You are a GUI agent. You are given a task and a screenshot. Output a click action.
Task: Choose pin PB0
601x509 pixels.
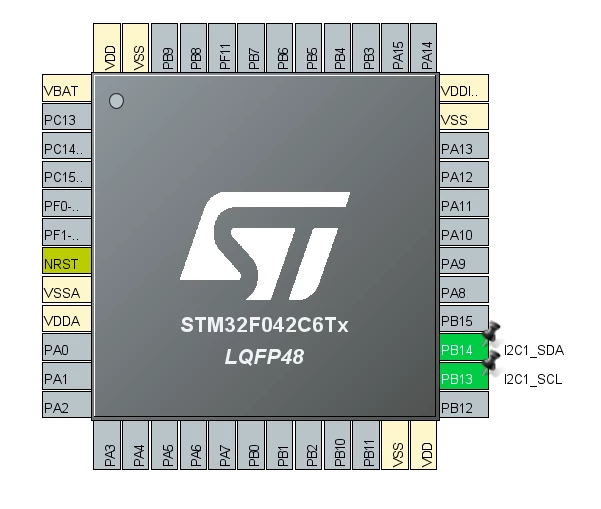251,445
